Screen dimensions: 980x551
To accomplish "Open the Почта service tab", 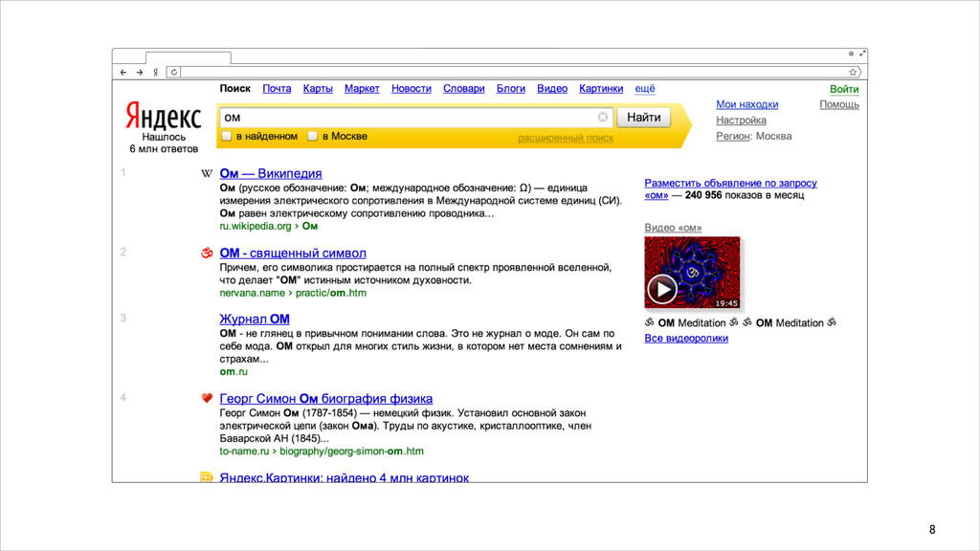I will pos(277,89).
